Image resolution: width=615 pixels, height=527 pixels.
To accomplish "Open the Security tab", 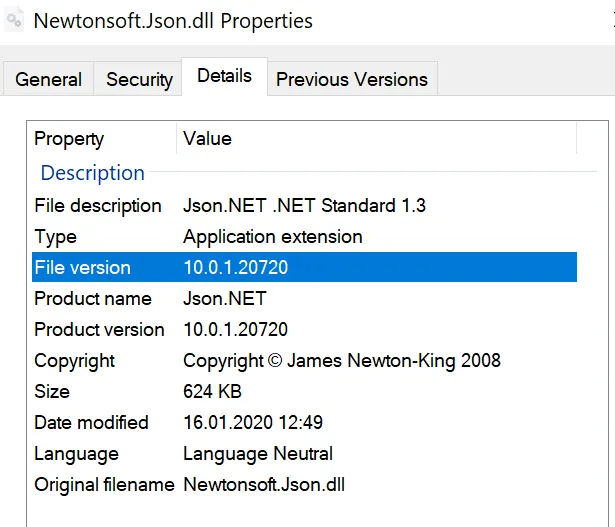I will 139,79.
